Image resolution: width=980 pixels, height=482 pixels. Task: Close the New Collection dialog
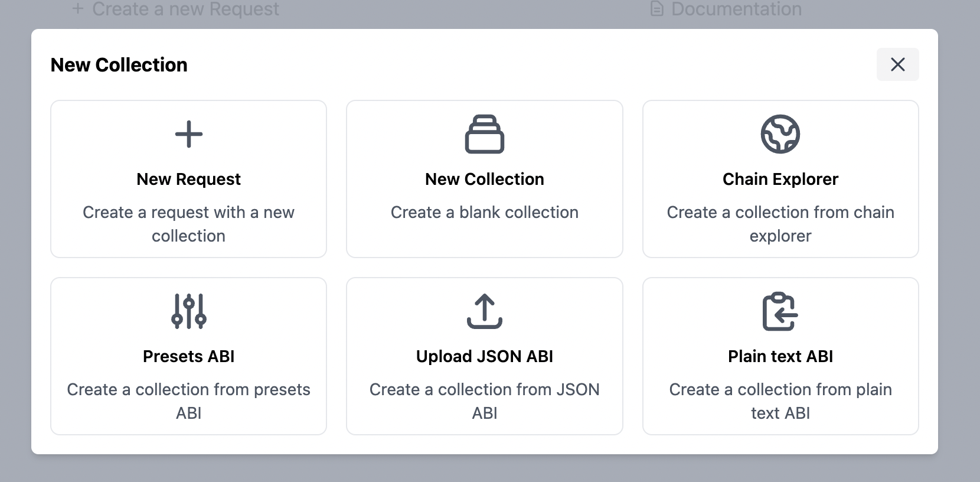coord(897,64)
